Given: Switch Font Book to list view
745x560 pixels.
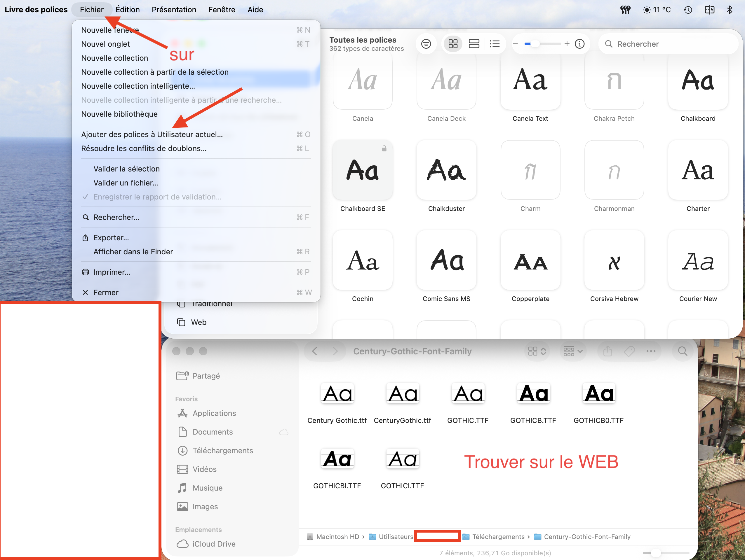Looking at the screenshot, I should click(495, 44).
